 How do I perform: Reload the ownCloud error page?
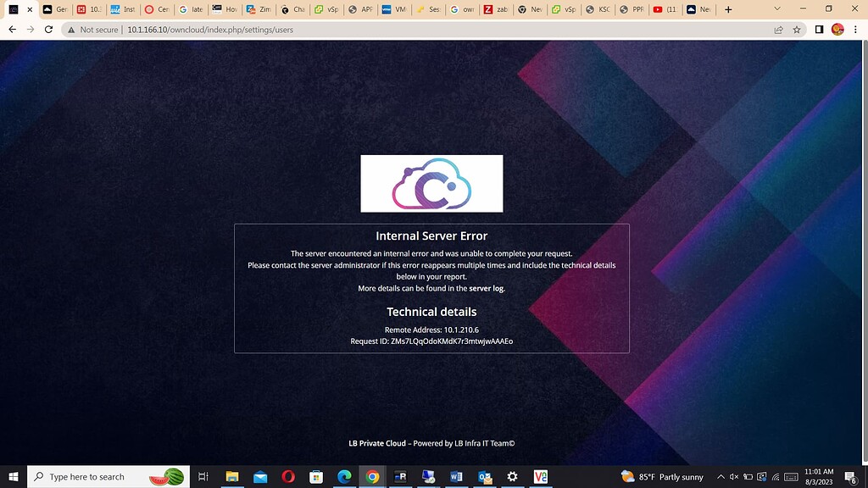[48, 30]
